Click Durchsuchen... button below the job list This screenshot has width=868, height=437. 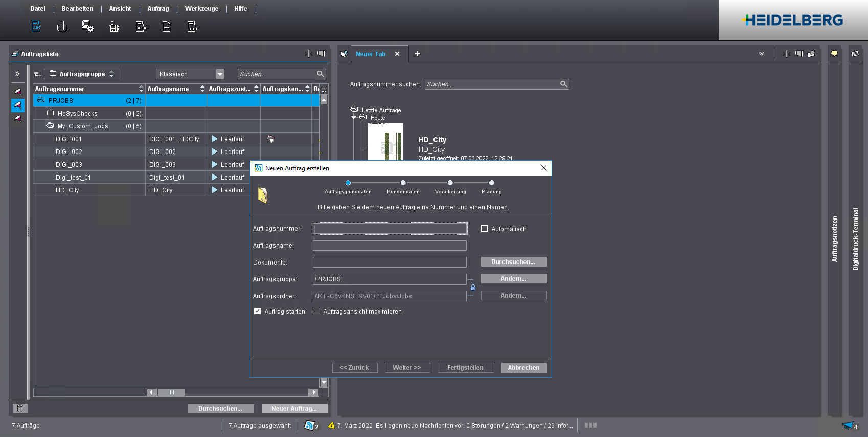pos(221,408)
